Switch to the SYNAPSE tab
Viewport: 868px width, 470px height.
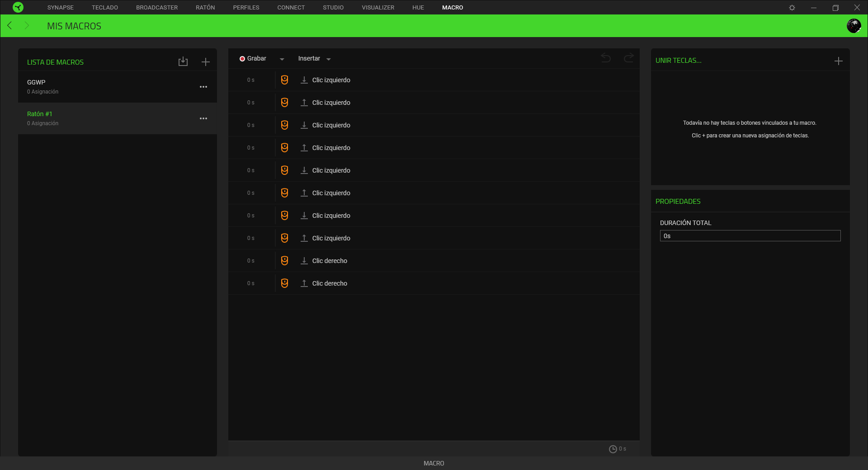pos(61,8)
